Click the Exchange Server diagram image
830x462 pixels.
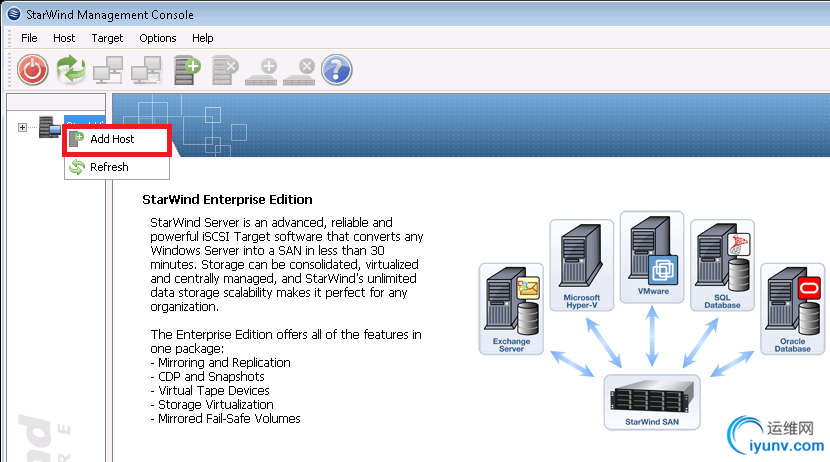(x=511, y=309)
